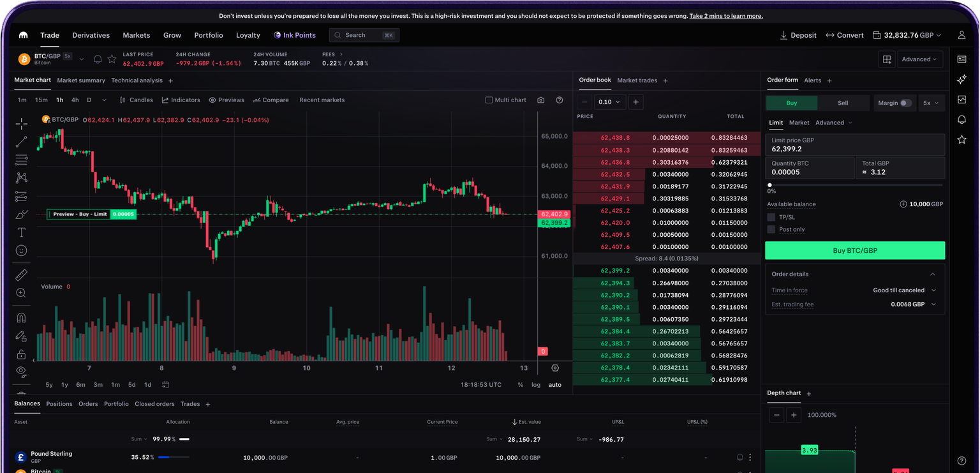Pick the text annotation tool
This screenshot has height=473, width=980.
coord(21,232)
